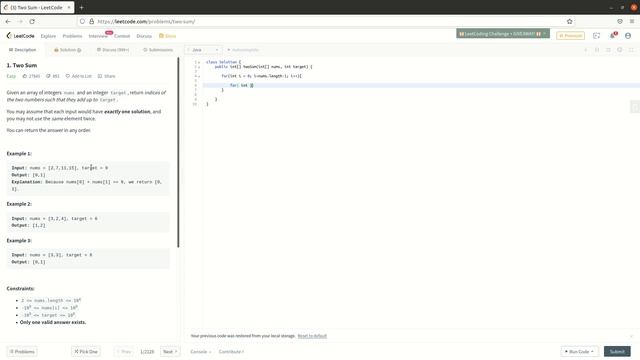Click code line 6 with inner for loop
Screen dimensions: 640x360
(420, 85)
